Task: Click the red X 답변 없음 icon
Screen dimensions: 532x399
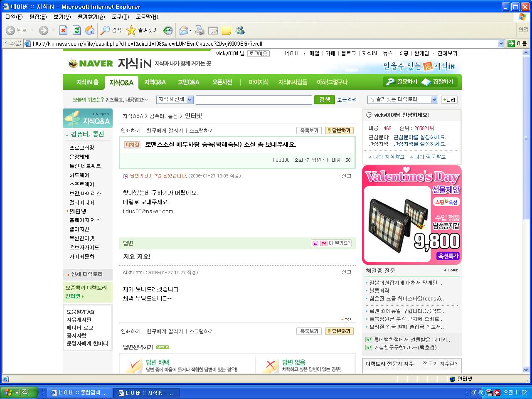Action: coord(270,365)
